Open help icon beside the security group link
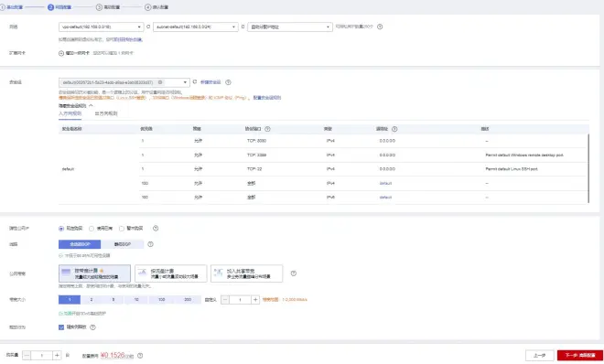 pos(228,82)
